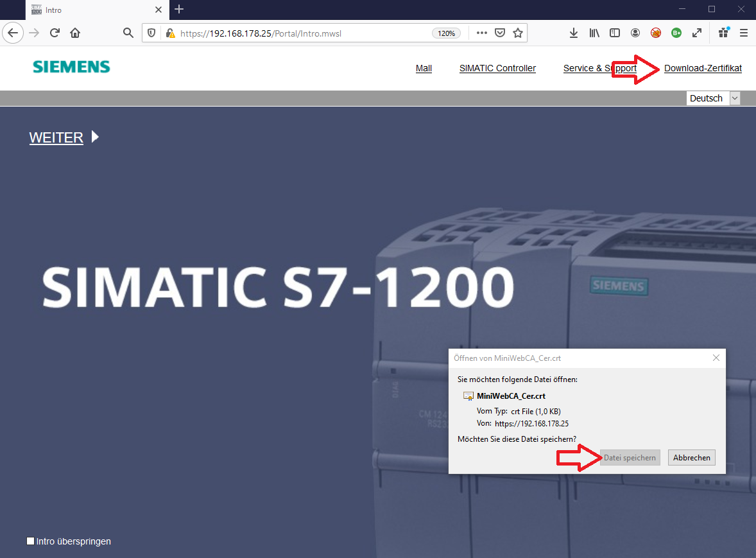Click the search magnifier icon in toolbar
The image size is (756, 558).
[x=128, y=33]
